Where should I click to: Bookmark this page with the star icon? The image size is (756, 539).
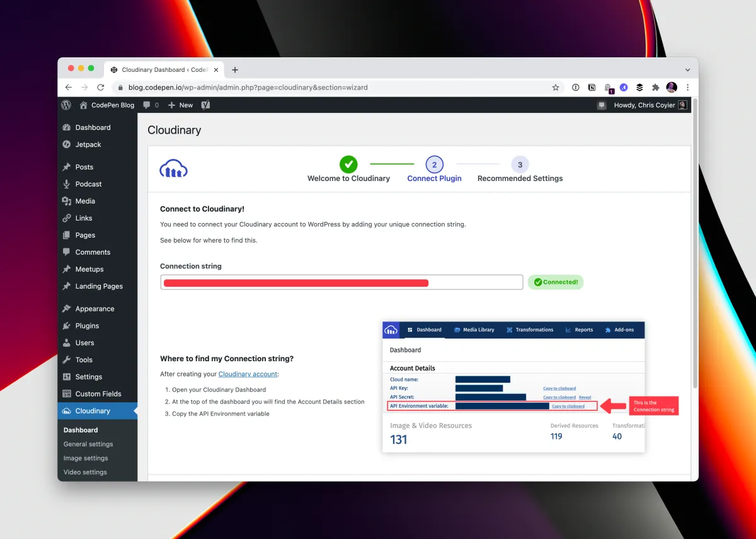(x=556, y=88)
